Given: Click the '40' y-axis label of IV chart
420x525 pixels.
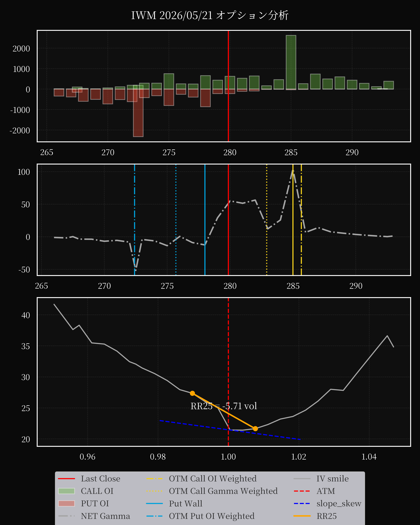Looking at the screenshot, I should (x=26, y=315).
